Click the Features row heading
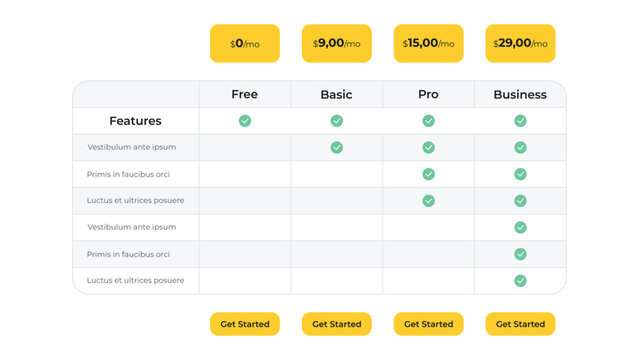This screenshot has width=639, height=360. click(135, 121)
